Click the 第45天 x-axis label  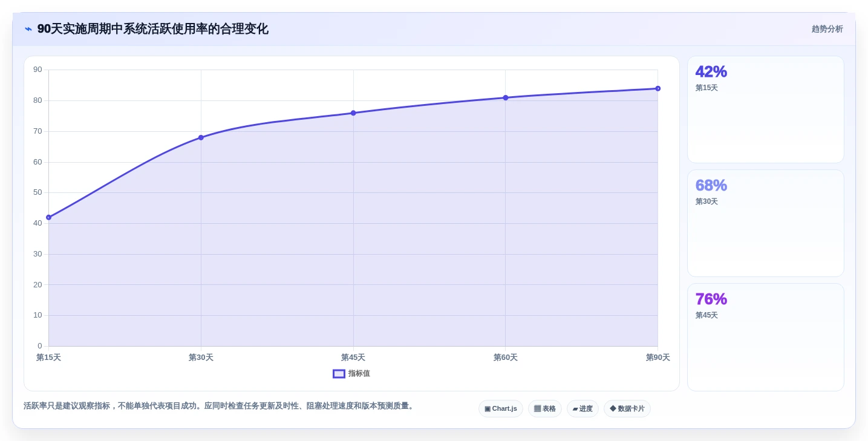click(353, 358)
